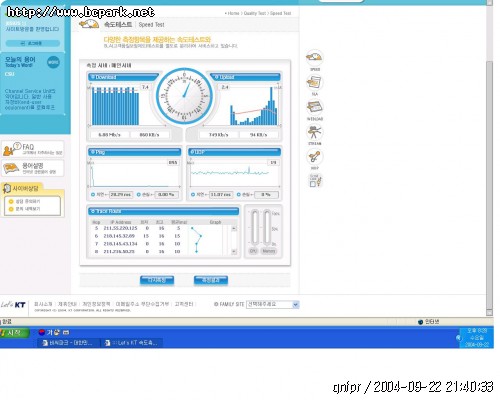500x400 pixels.
Task: Click the Korean IME language indicator on the taskbar
Action: (x=42, y=332)
